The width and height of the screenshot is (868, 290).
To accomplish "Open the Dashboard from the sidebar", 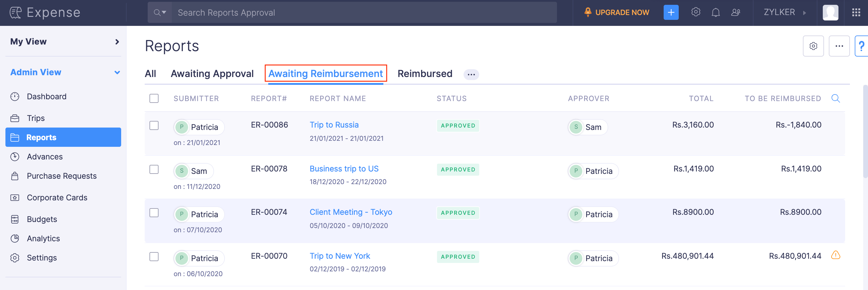I will (x=46, y=96).
